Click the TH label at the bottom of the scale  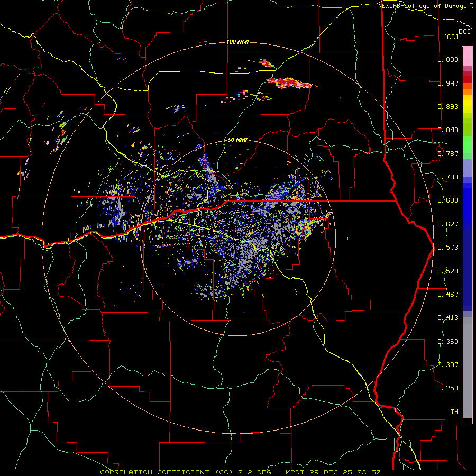[x=454, y=412]
